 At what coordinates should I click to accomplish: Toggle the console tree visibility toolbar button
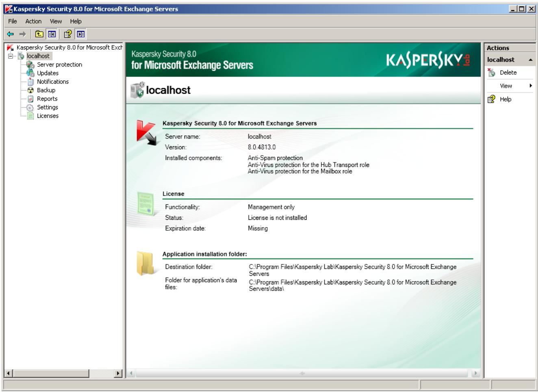tap(52, 34)
